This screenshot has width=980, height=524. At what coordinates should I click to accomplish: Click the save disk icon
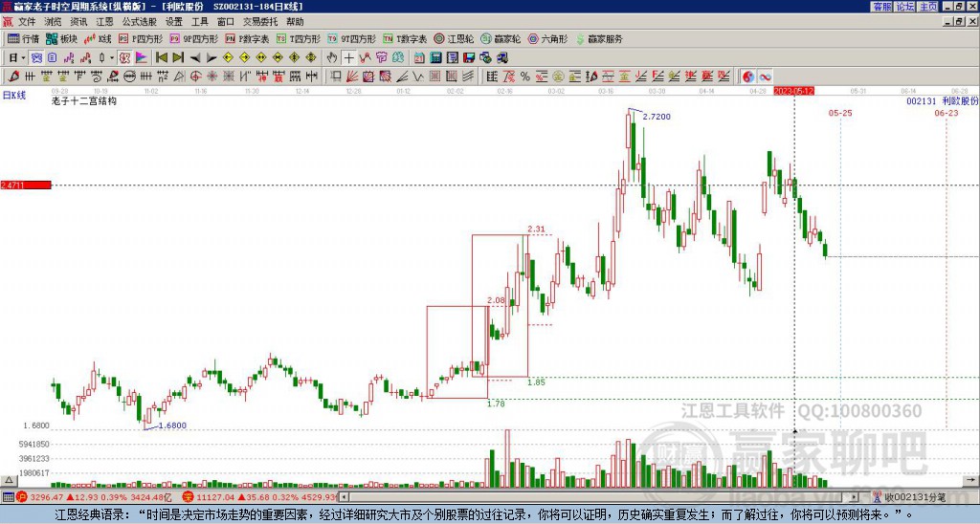click(469, 58)
